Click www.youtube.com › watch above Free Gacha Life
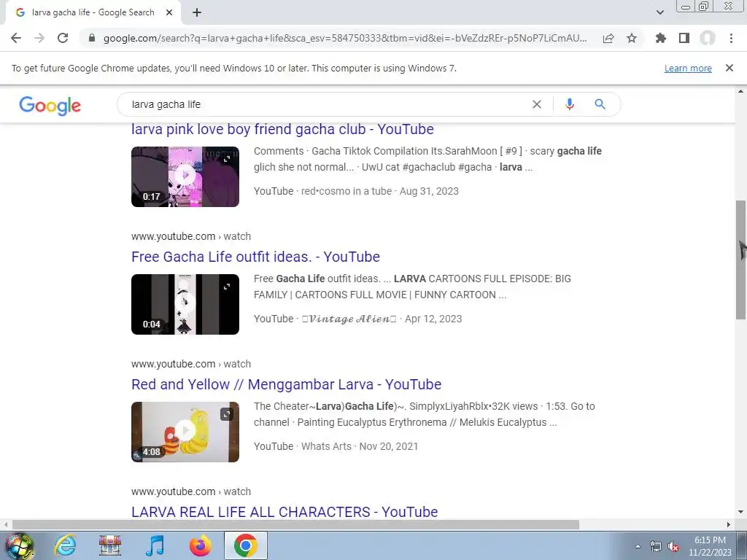This screenshot has width=747, height=560. point(191,236)
